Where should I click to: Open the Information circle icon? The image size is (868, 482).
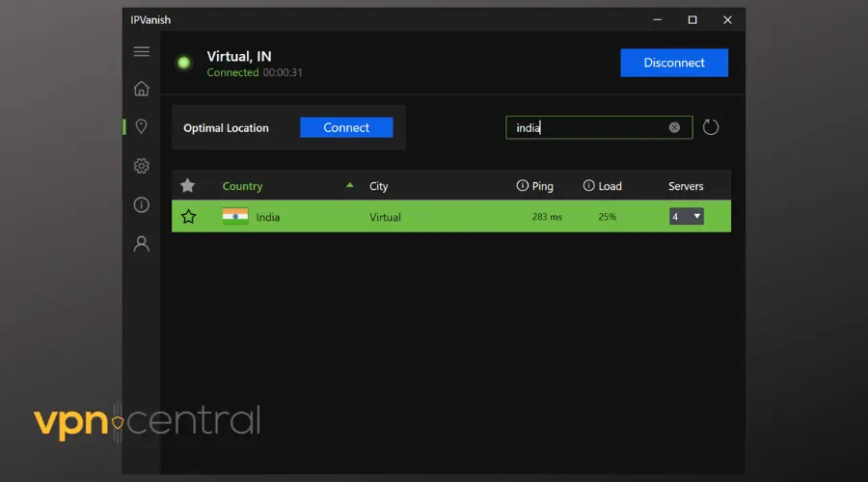[x=141, y=204]
